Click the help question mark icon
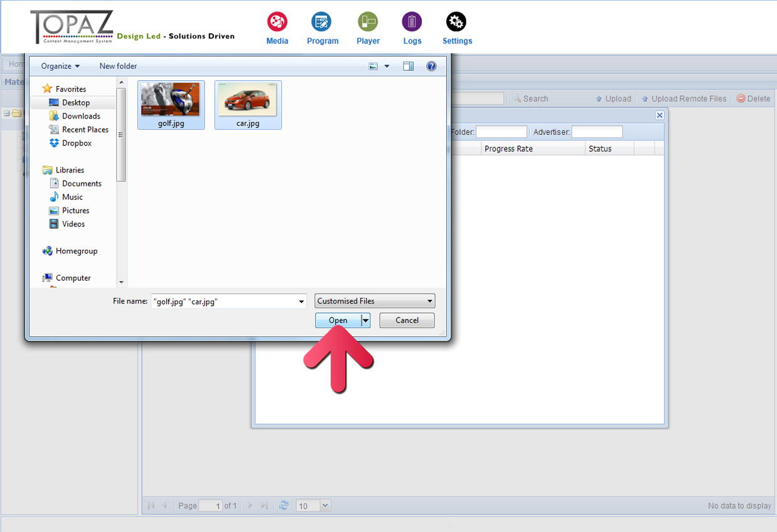This screenshot has height=532, width=777. (431, 66)
